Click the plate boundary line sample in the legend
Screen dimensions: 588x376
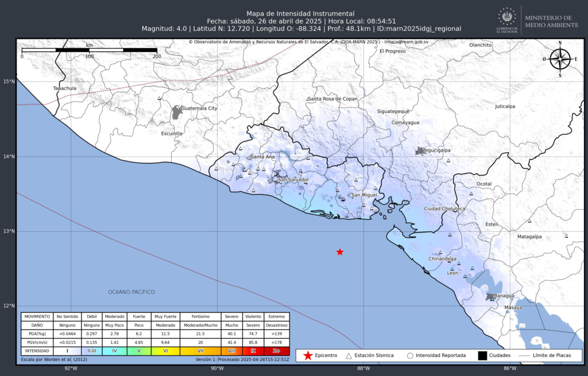[524, 355]
